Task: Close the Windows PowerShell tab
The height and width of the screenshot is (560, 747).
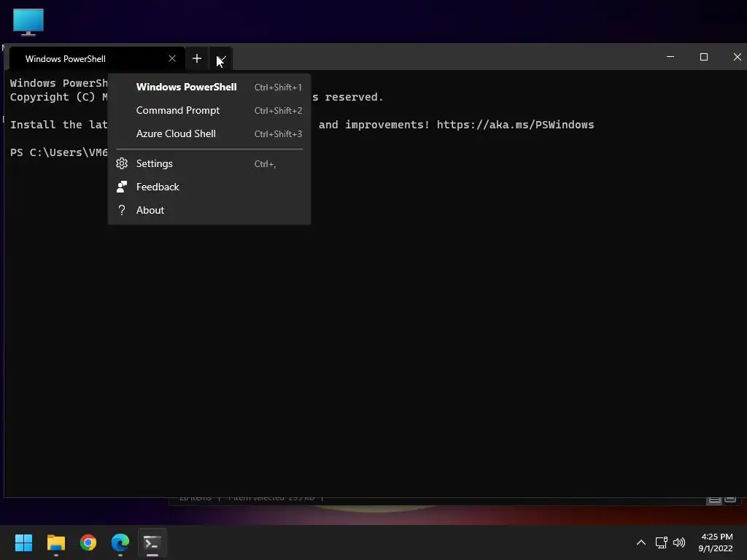Action: tap(172, 58)
